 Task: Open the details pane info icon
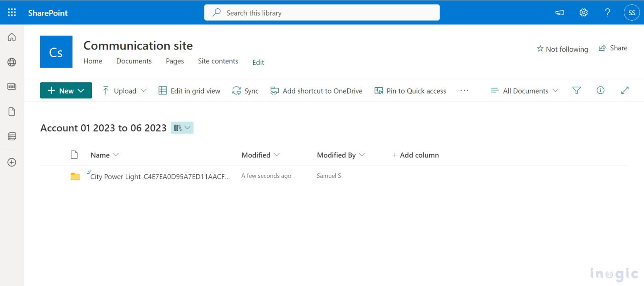600,91
